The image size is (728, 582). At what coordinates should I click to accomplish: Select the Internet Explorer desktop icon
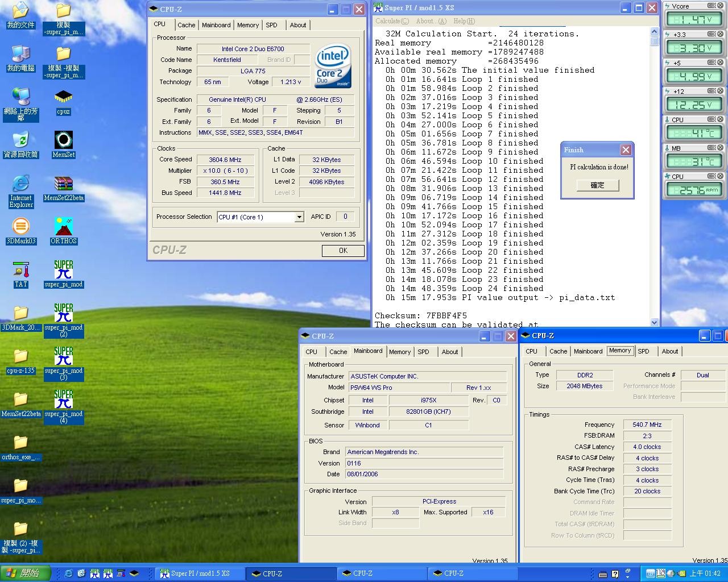point(20,192)
